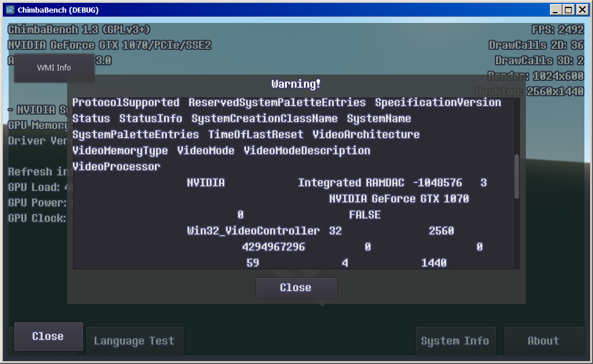593x364 pixels.
Task: Click the Warning! dialog title
Action: pos(296,84)
